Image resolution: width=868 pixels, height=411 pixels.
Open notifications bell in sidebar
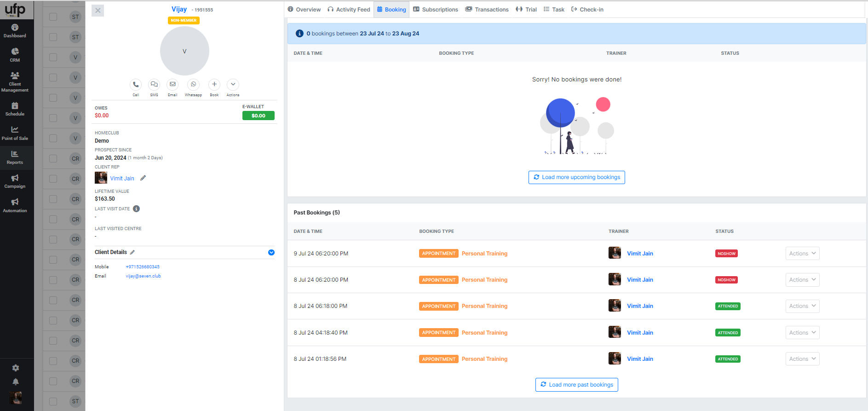[16, 382]
